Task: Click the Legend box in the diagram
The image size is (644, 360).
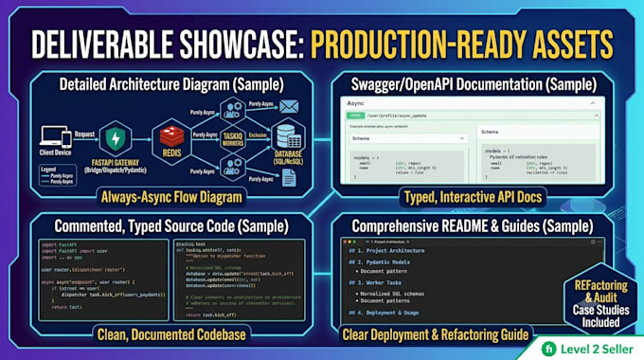Action: [x=58, y=175]
